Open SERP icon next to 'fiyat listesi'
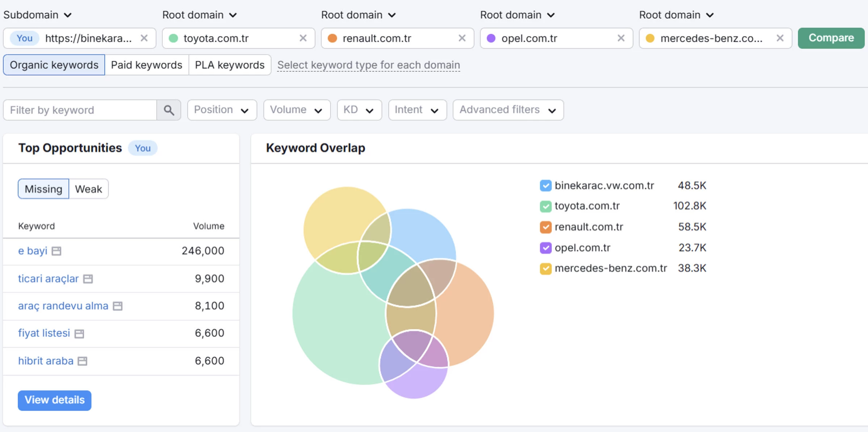 coord(79,334)
